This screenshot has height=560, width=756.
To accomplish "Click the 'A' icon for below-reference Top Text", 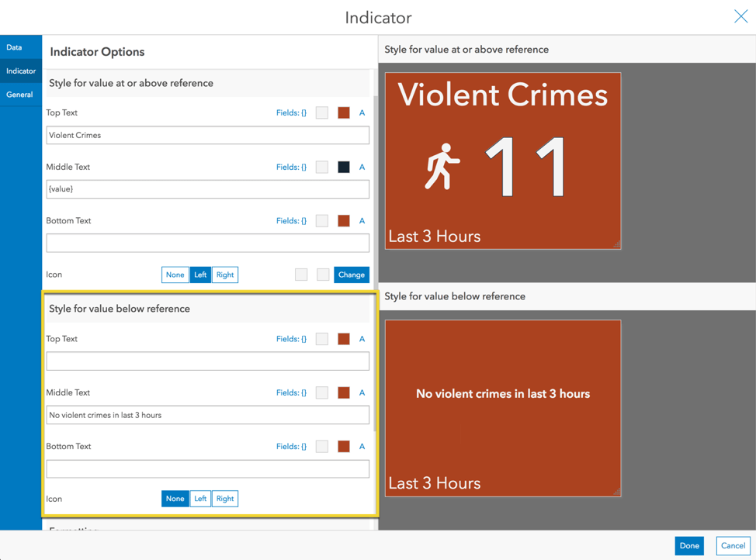I will (362, 339).
